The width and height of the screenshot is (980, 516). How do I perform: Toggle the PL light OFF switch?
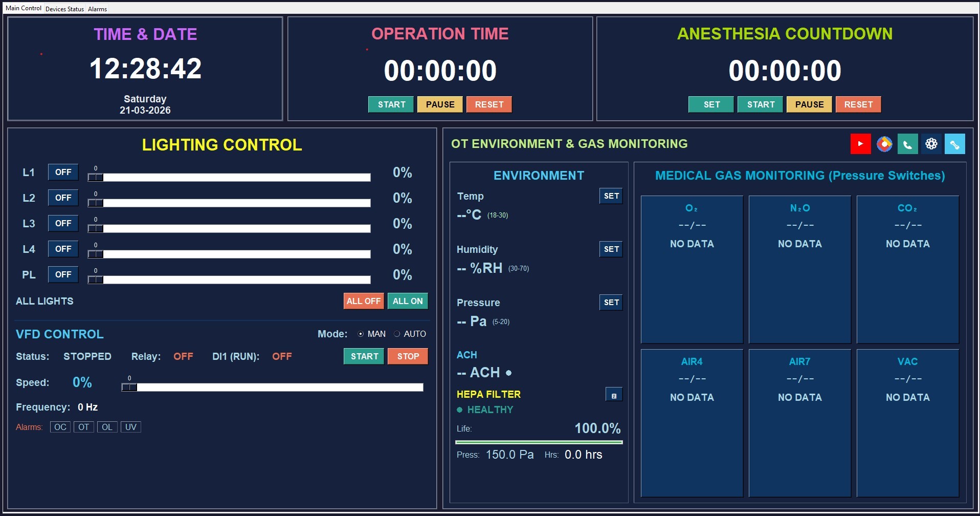coord(63,275)
